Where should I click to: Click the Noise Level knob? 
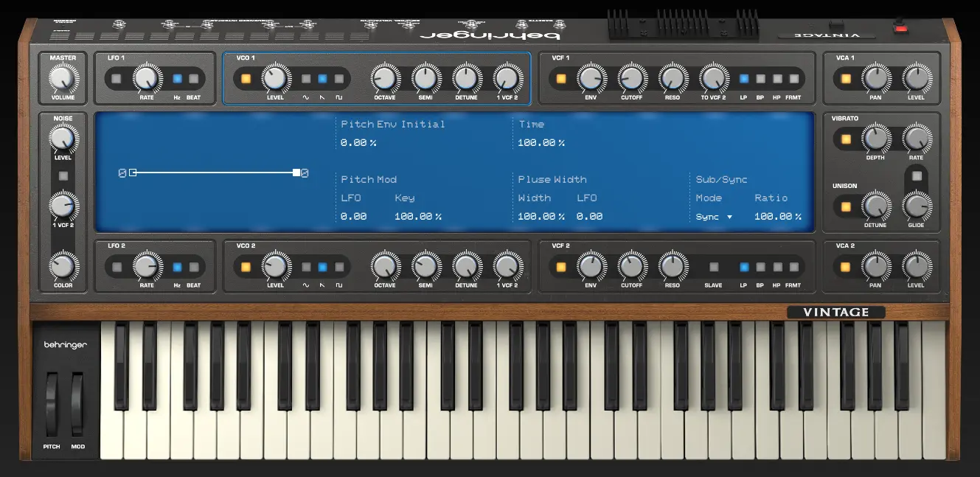click(63, 139)
